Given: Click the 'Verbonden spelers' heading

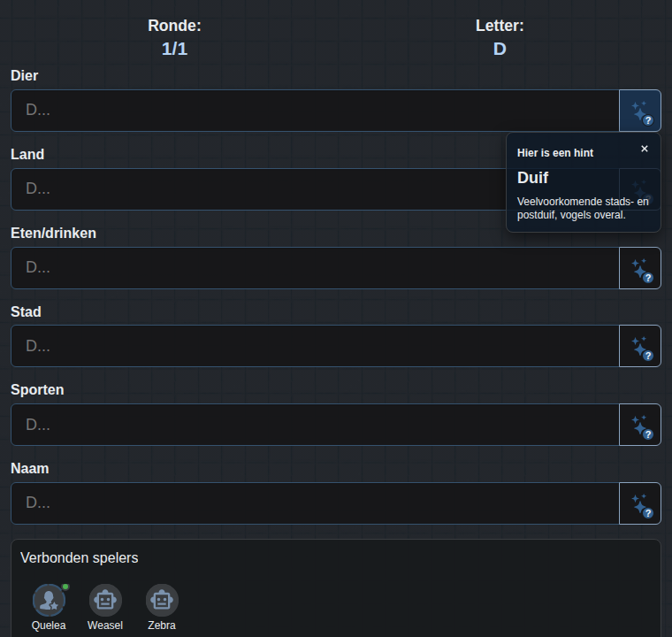Looking at the screenshot, I should pyautogui.click(x=80, y=557).
